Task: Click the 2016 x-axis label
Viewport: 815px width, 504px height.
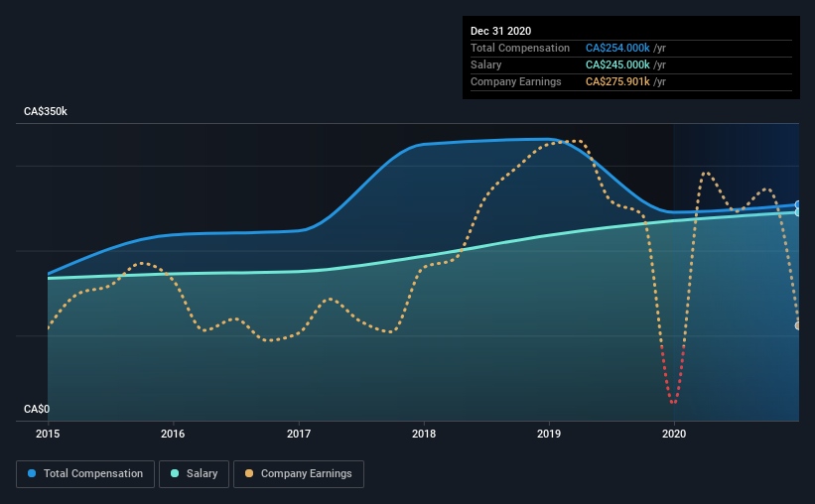Action: (x=173, y=434)
